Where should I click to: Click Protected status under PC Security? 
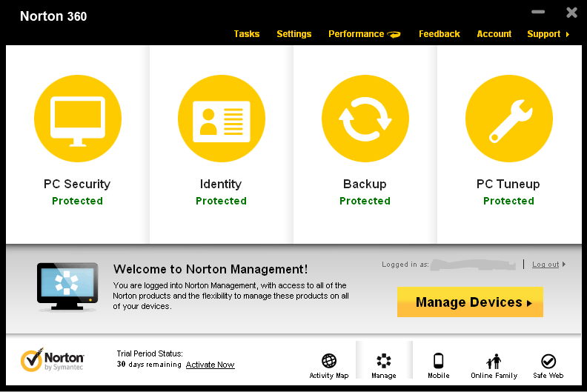click(x=78, y=201)
